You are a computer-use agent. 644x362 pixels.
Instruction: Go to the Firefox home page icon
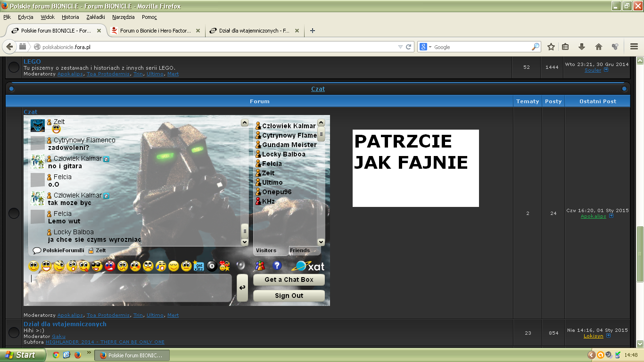coord(599,47)
